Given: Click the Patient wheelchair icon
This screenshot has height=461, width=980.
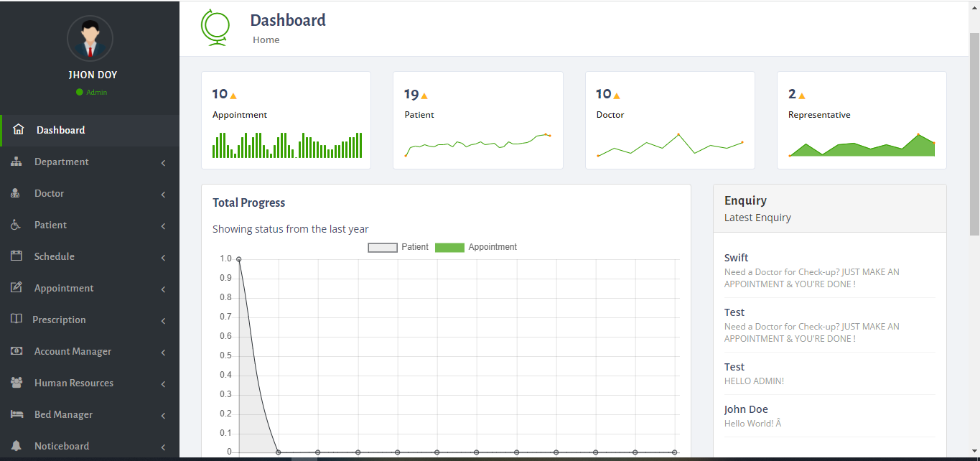Looking at the screenshot, I should pyautogui.click(x=17, y=225).
